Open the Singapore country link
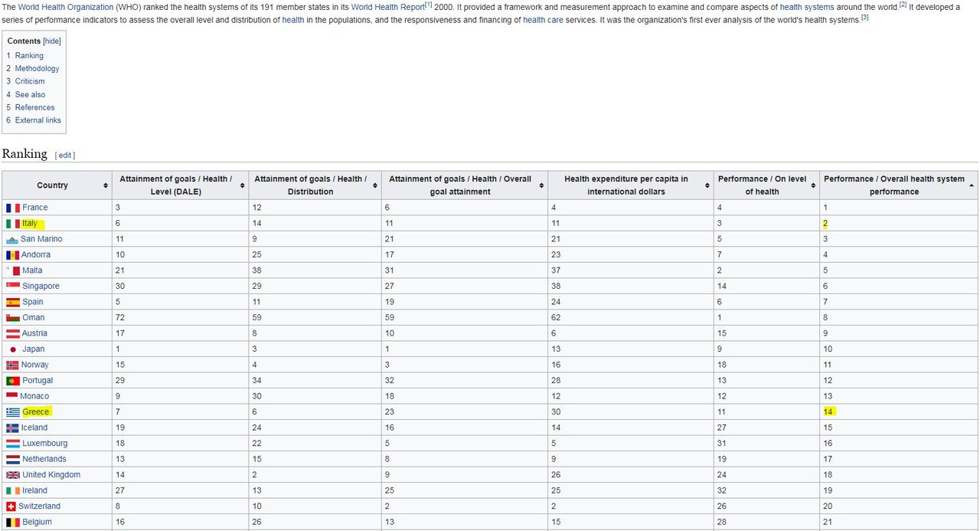Image resolution: width=980 pixels, height=531 pixels. click(x=41, y=287)
